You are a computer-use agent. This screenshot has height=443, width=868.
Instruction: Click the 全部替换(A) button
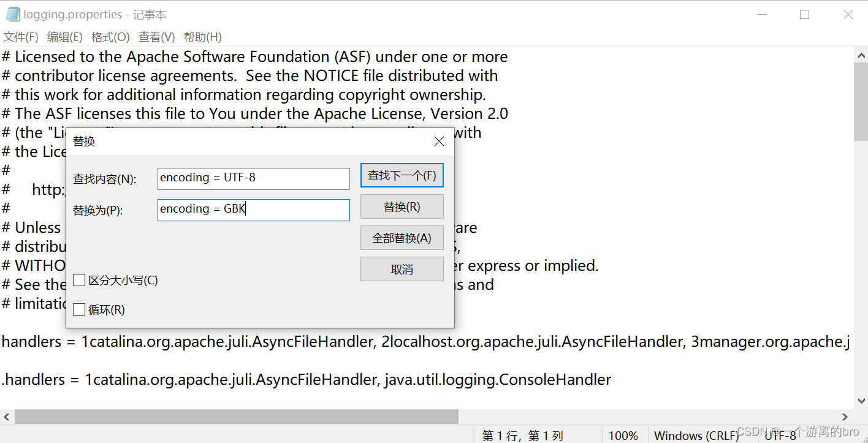[402, 238]
